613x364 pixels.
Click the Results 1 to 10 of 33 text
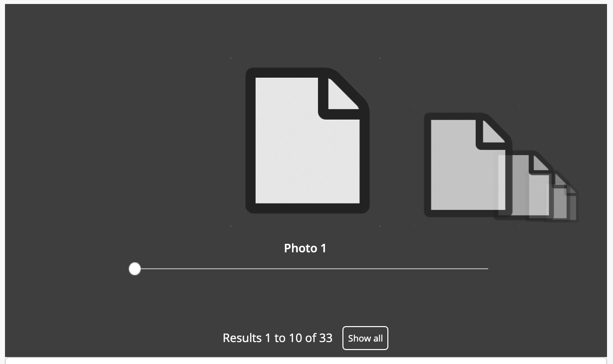tap(278, 338)
